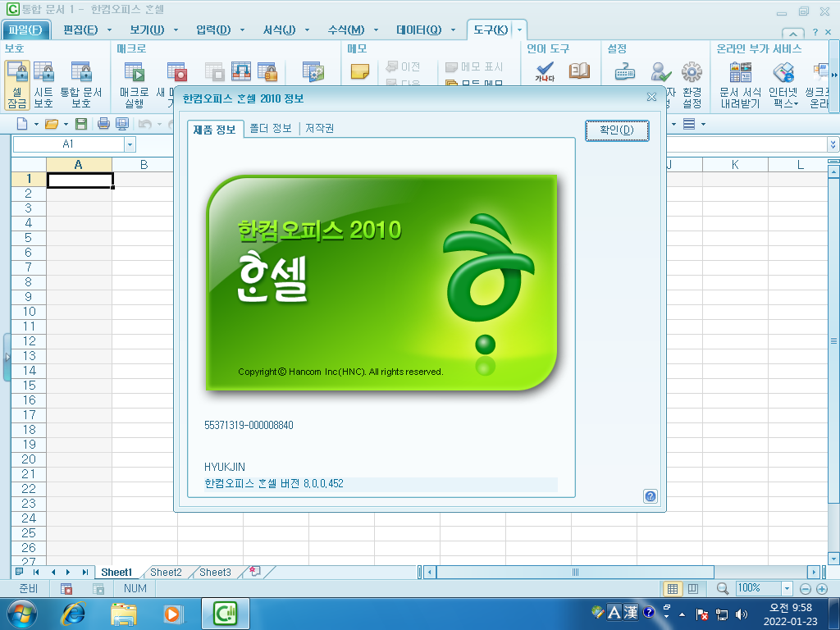
Task: Click the first sheet navigation arrow
Action: [x=36, y=572]
